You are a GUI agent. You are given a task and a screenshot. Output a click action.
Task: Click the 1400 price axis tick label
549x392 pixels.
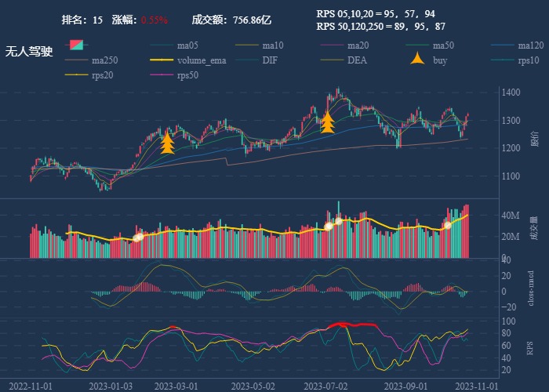coord(513,93)
